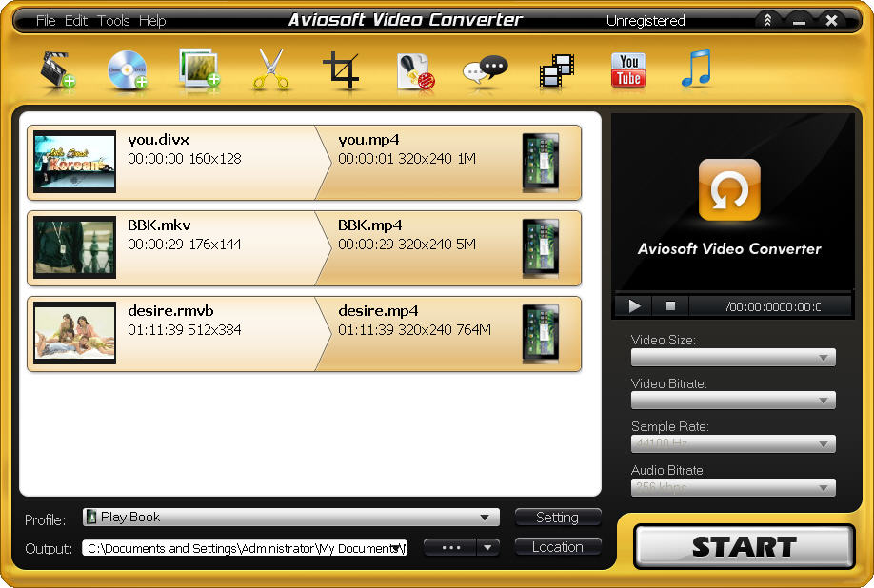The image size is (874, 588).
Task: Collapse window using double-chevron title bar button
Action: [x=767, y=21]
